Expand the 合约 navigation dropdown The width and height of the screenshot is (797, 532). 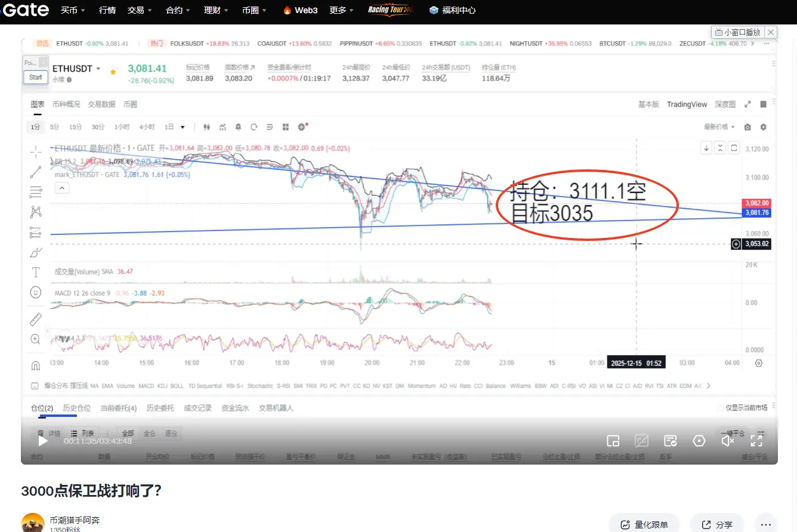[x=178, y=10]
